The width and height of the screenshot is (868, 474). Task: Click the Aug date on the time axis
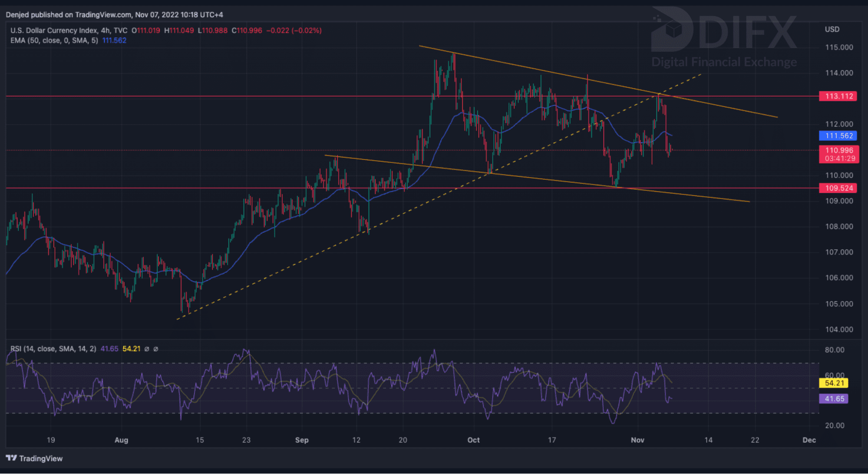121,440
